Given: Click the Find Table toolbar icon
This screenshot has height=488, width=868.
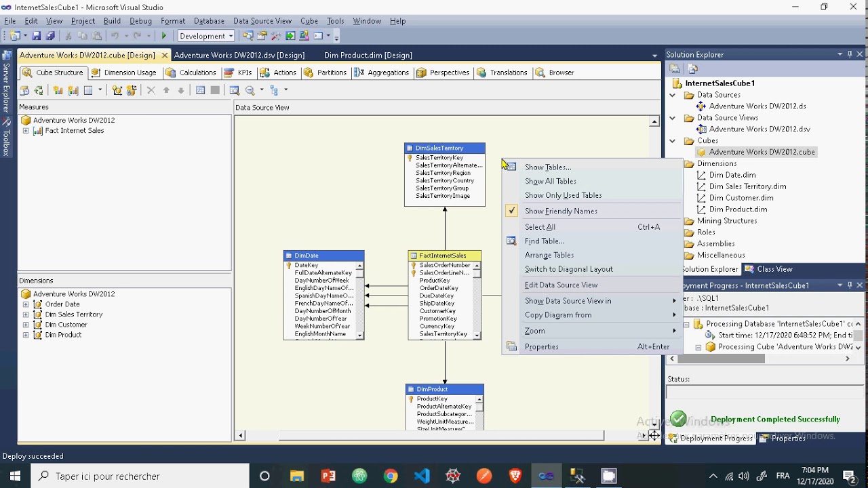Looking at the screenshot, I should click(235, 90).
